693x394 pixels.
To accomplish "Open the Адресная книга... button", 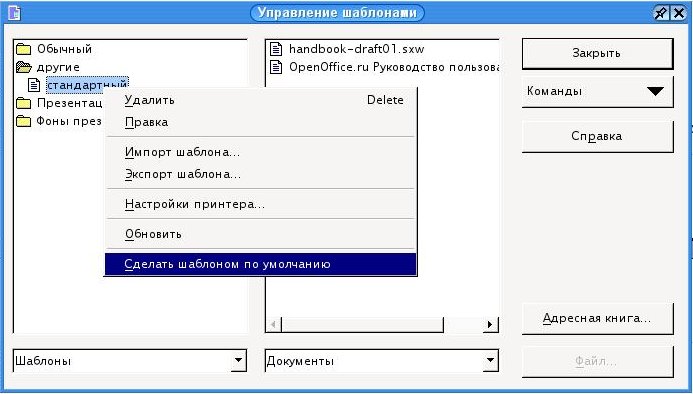I will 598,318.
